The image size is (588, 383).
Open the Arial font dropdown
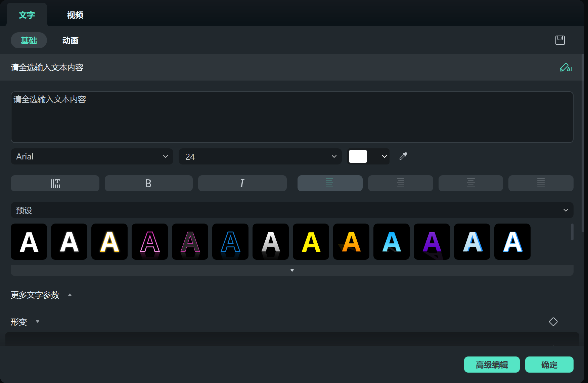(92, 157)
